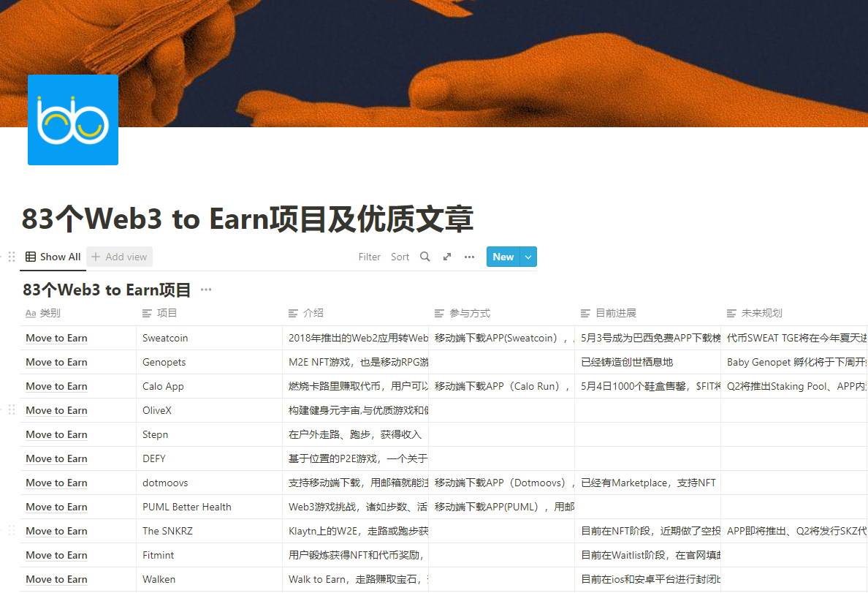
Task: Click the intro cell starting 基于位置的P2E游戏
Action: click(x=355, y=458)
